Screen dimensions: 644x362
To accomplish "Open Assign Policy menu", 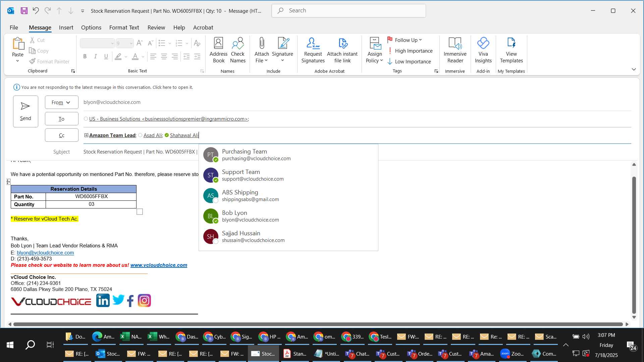I will coord(374,50).
